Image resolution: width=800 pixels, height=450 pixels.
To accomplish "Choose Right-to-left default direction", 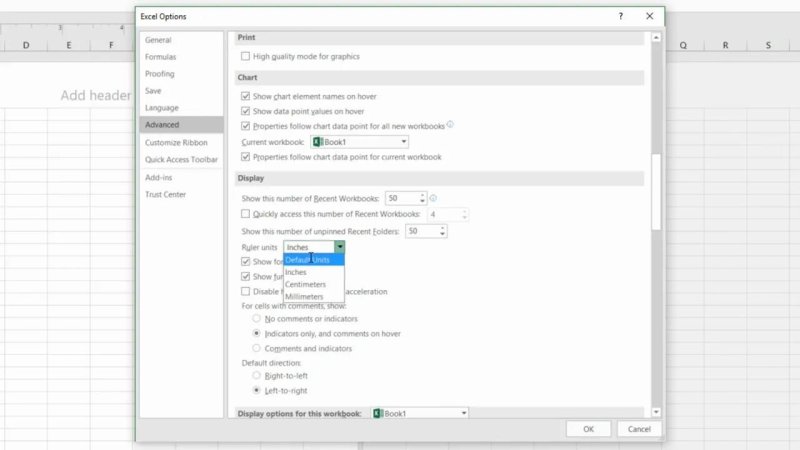I will [256, 376].
